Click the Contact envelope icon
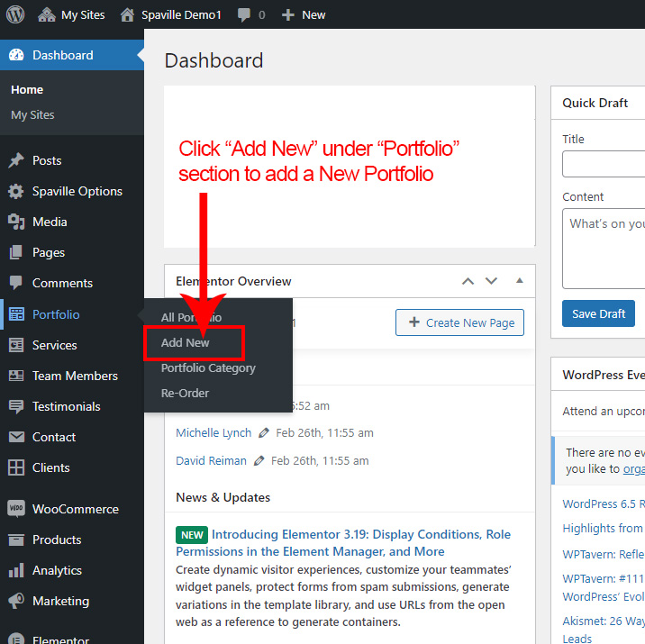This screenshot has width=645, height=644. coord(16,437)
